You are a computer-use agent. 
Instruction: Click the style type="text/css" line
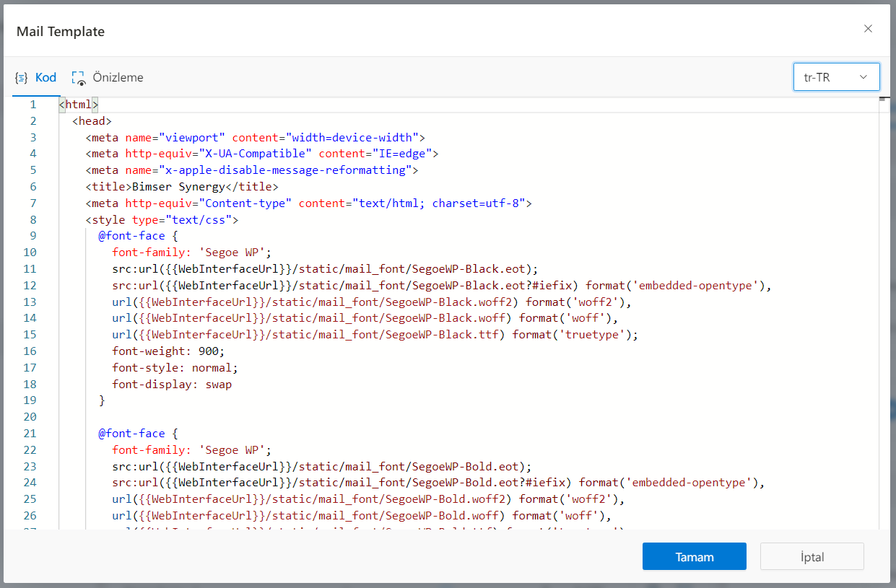(x=161, y=220)
